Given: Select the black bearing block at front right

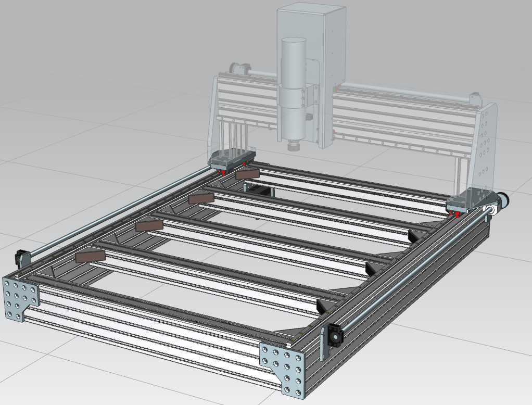Looking at the screenshot, I should coord(334,336).
